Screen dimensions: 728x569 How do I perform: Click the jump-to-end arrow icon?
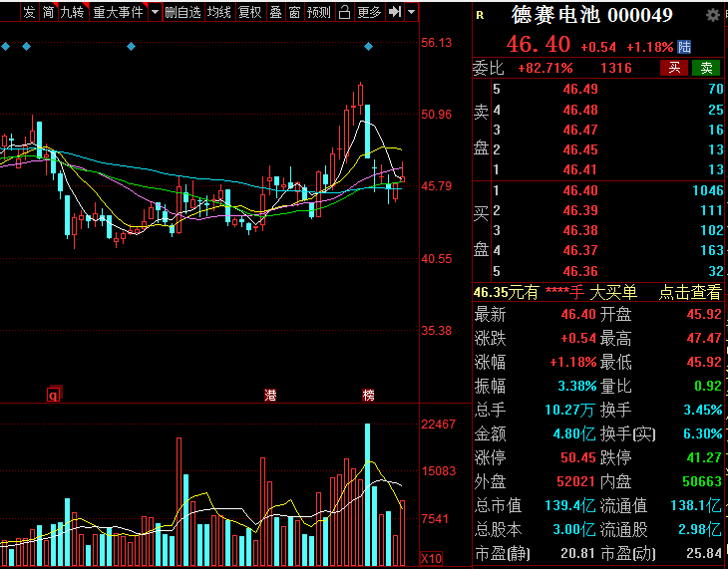(395, 12)
